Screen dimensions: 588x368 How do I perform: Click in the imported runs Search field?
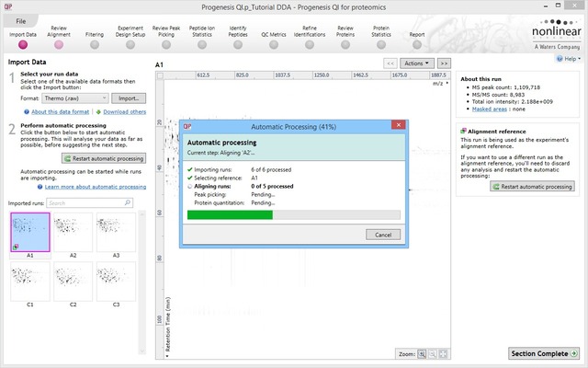click(90, 202)
